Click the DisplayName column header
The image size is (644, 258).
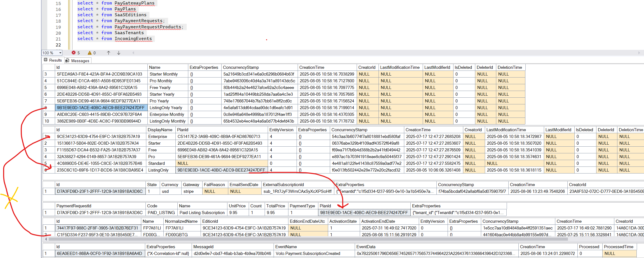click(x=161, y=130)
